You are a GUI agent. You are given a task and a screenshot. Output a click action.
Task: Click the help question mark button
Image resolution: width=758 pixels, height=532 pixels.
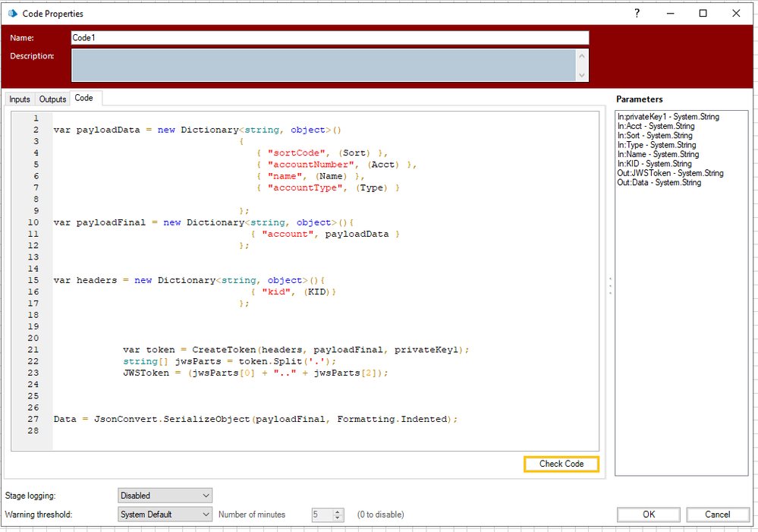(636, 14)
